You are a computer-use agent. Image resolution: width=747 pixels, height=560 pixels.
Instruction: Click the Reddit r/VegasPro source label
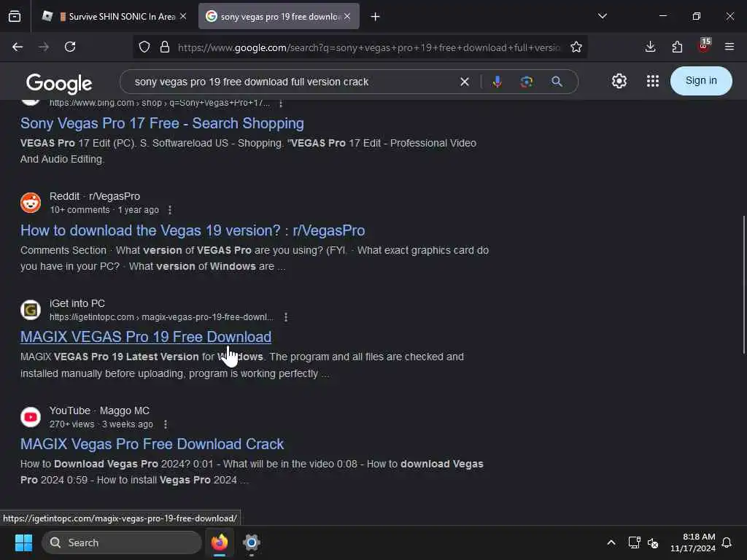[x=95, y=196]
